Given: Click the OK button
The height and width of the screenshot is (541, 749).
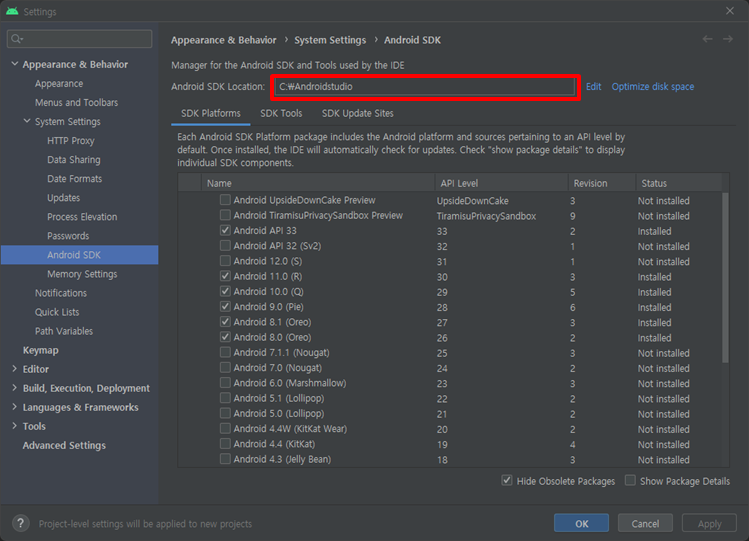Looking at the screenshot, I should (581, 523).
